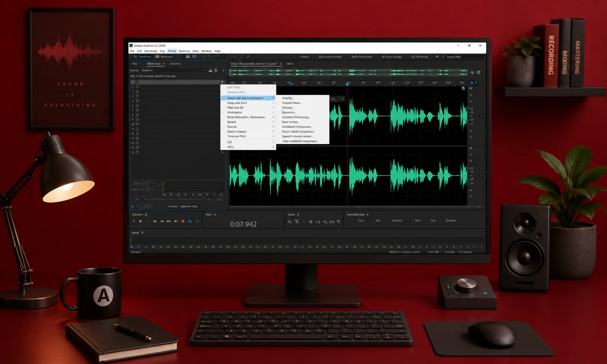Click the zoom navigator settings icon
This screenshot has height=364, width=607.
pyautogui.click(x=472, y=72)
